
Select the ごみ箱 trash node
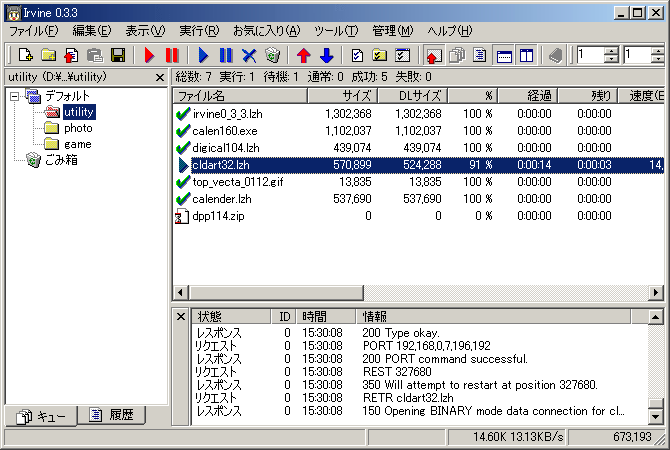[x=61, y=160]
